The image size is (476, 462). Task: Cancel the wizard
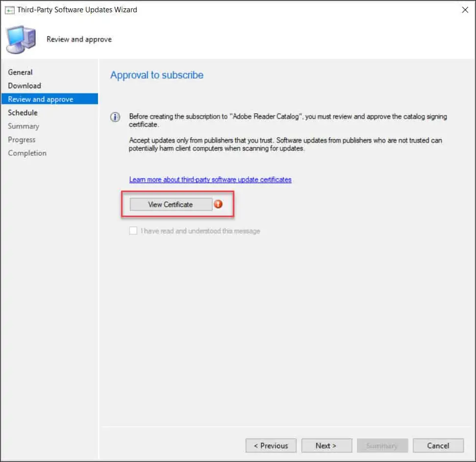(438, 445)
